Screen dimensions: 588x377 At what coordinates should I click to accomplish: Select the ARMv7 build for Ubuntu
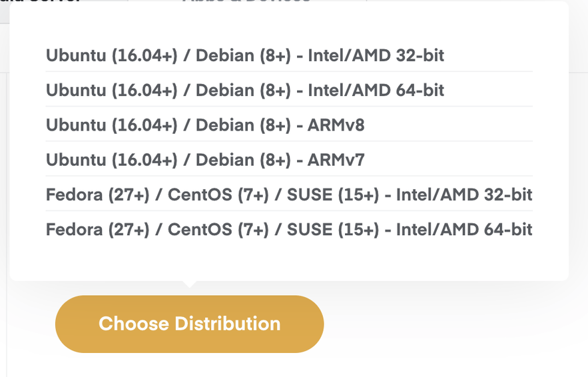pyautogui.click(x=205, y=159)
